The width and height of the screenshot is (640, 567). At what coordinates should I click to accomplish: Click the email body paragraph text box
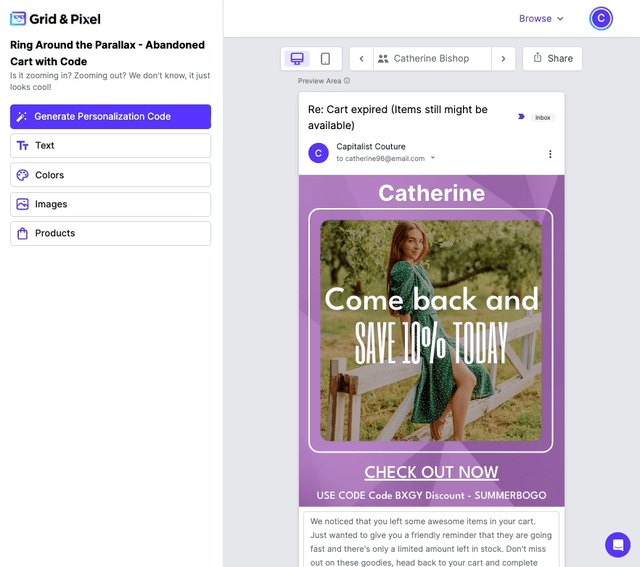pyautogui.click(x=431, y=540)
